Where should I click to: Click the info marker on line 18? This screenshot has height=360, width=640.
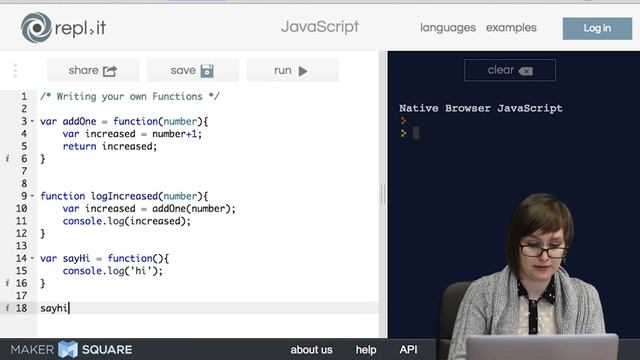pos(7,308)
